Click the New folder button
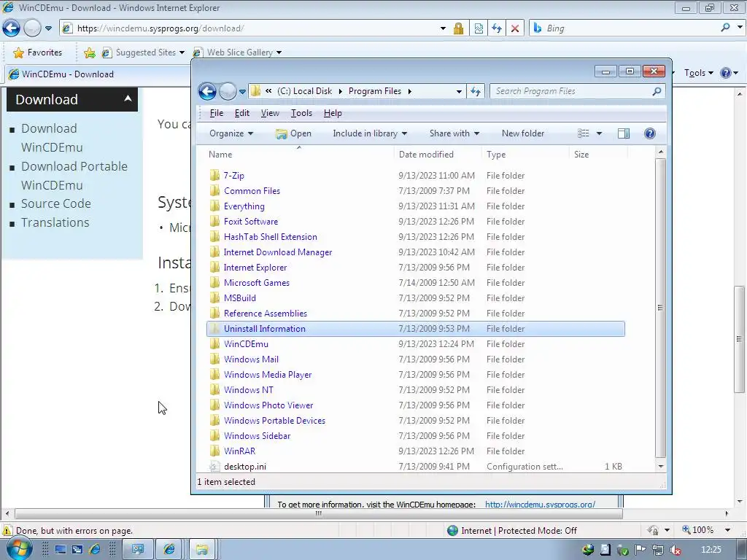 coord(522,133)
